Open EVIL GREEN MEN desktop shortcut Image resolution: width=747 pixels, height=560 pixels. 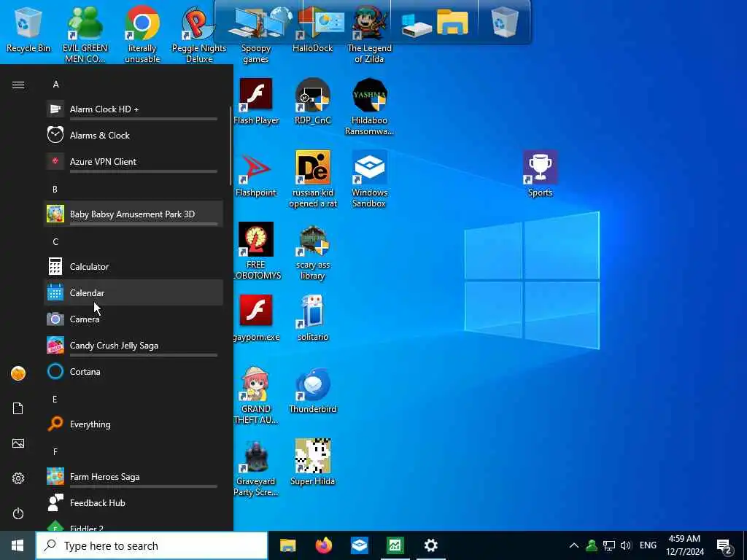tap(85, 34)
